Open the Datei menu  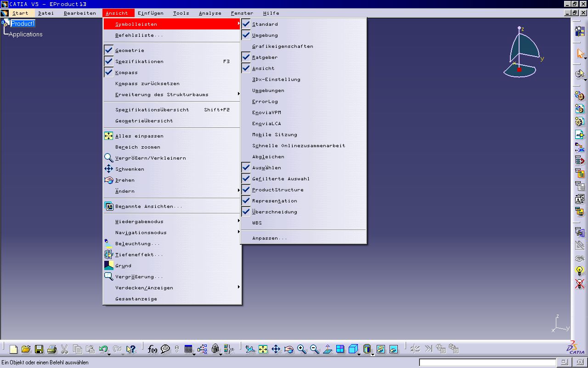[x=46, y=13]
